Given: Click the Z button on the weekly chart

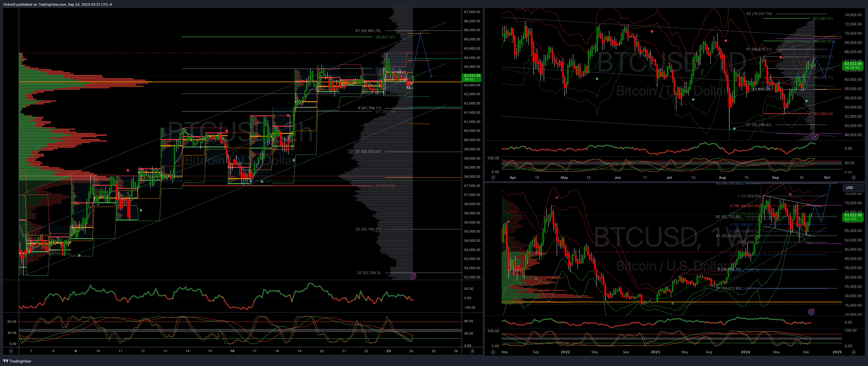Looking at the screenshot, I should pyautogui.click(x=493, y=352).
